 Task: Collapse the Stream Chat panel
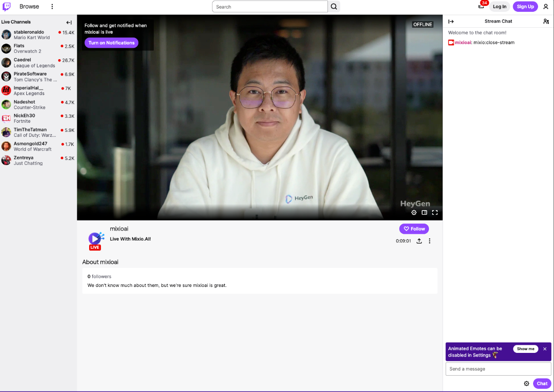point(451,21)
